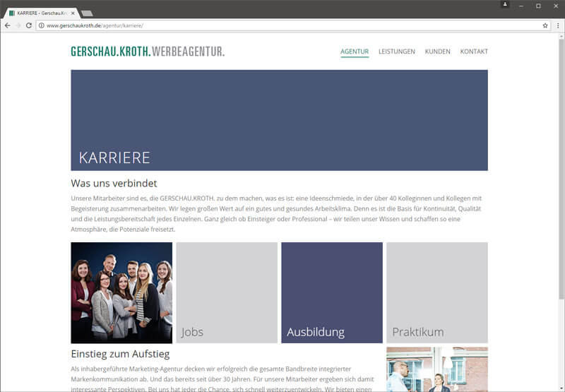565x392 pixels.
Task: Maximize the browser window
Action: 538,6
